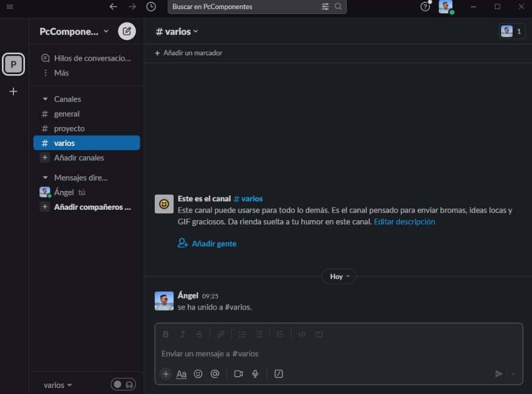Collapse the Canales section
This screenshot has height=394, width=532.
click(45, 99)
